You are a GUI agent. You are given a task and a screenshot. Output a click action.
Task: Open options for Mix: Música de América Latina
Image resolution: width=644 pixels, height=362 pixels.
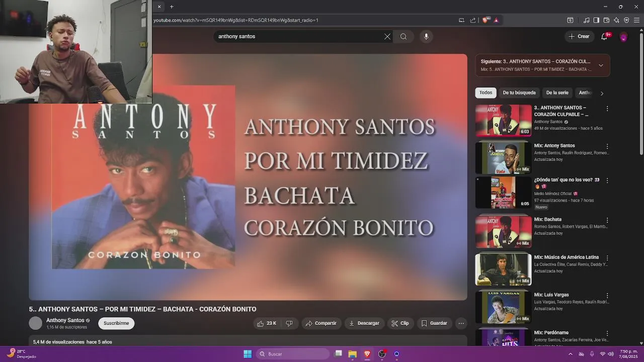pyautogui.click(x=607, y=258)
